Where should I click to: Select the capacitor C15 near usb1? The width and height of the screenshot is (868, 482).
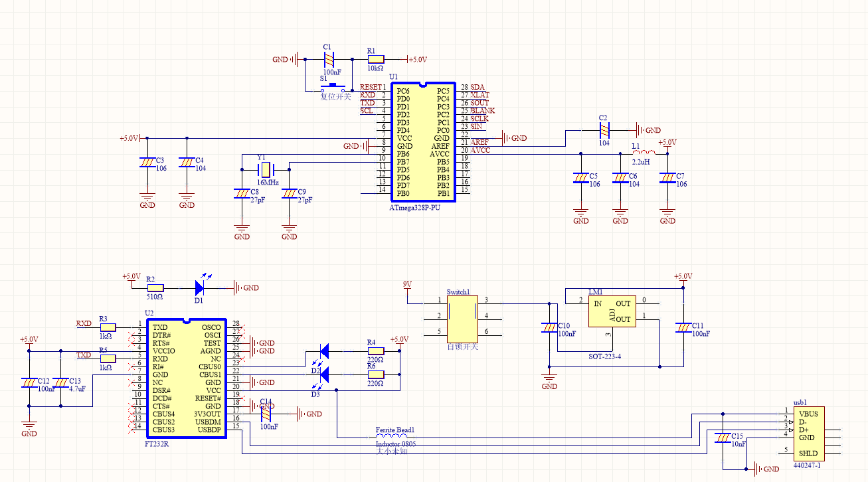(x=723, y=438)
